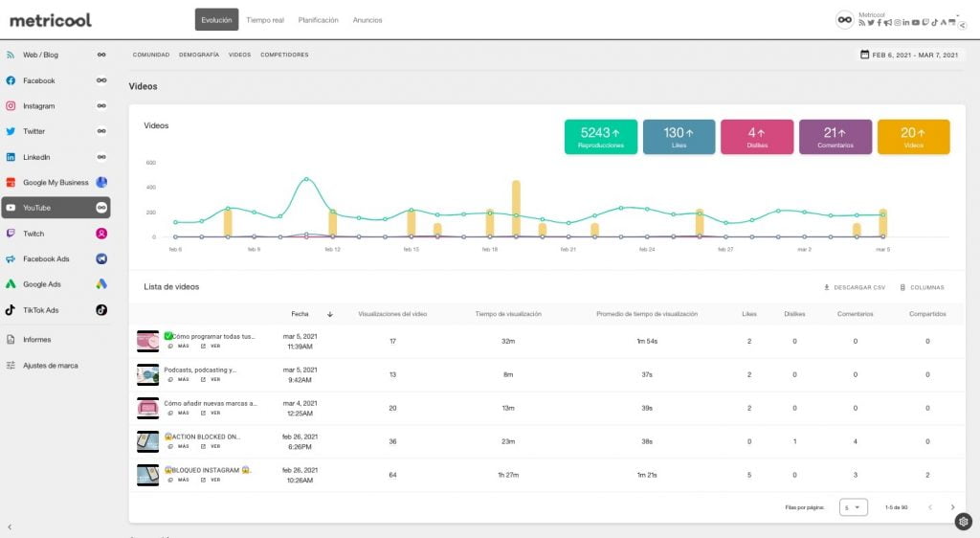Open the TikTok Ads note icon
Screen dimensions: 980x538
point(11,310)
